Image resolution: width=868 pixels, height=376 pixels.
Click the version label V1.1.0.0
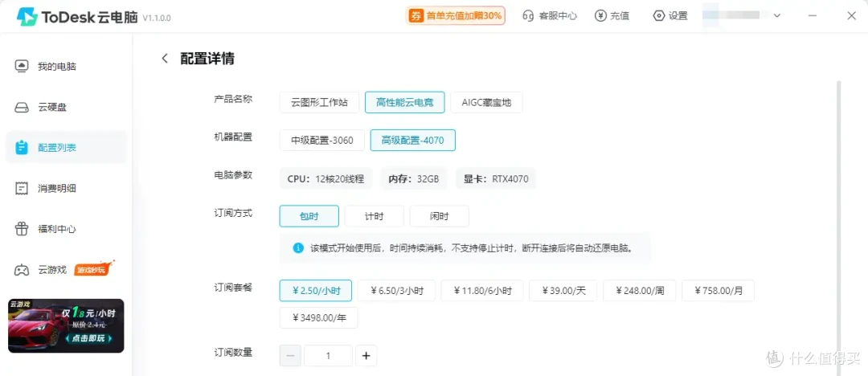click(x=157, y=18)
